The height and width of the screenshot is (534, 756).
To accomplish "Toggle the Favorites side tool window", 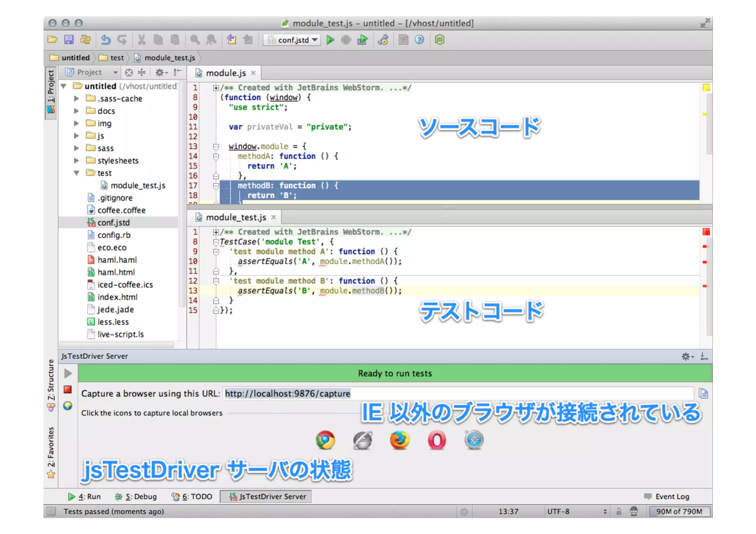I will pyautogui.click(x=51, y=452).
